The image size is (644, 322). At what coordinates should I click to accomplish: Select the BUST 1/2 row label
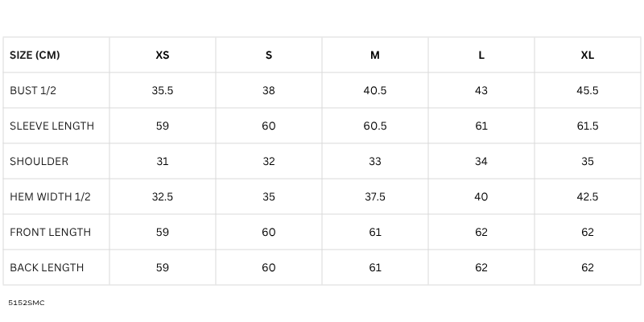33,91
